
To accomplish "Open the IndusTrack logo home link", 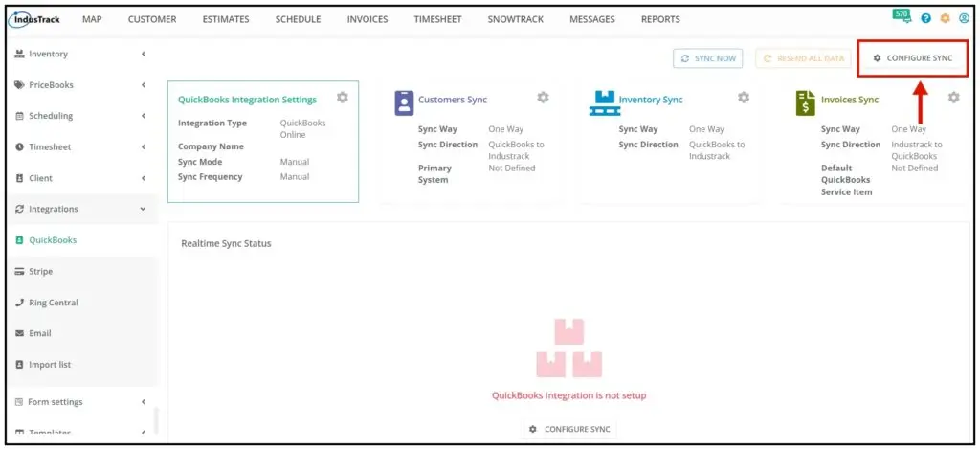I will point(34,19).
